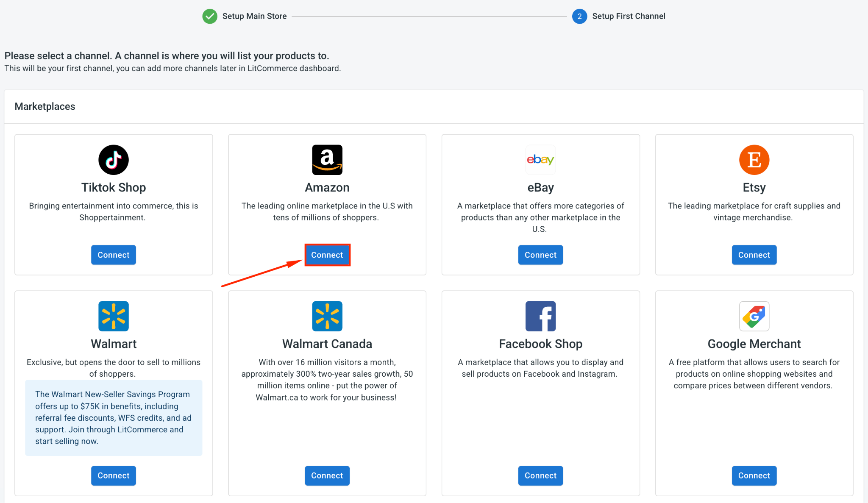Viewport: 868px width, 503px height.
Task: Connect the Walmart Canada channel
Action: (x=327, y=475)
